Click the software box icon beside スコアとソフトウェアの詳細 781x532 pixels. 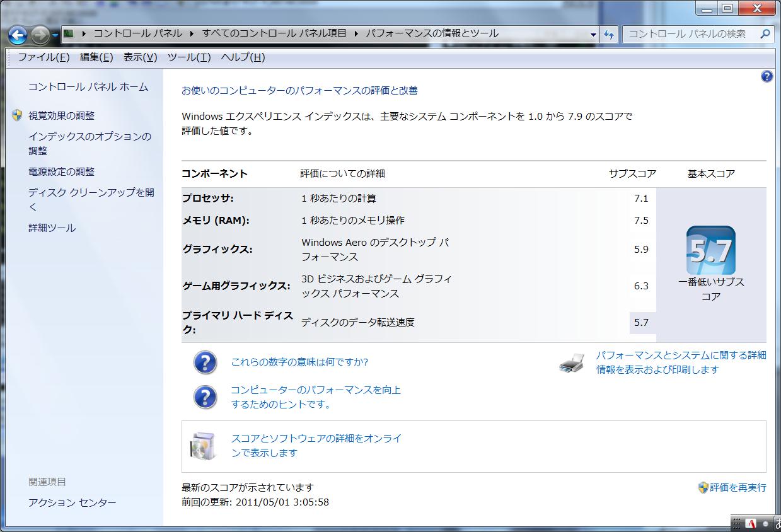pos(202,446)
